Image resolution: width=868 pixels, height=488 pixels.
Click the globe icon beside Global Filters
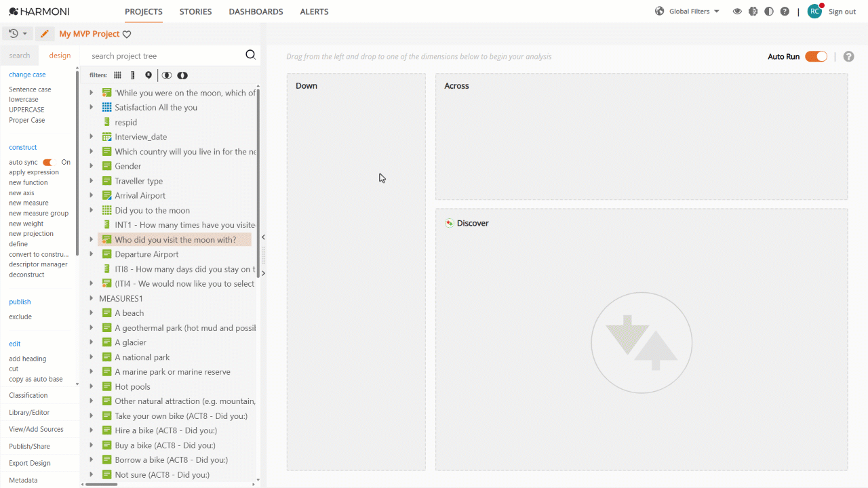(x=660, y=12)
